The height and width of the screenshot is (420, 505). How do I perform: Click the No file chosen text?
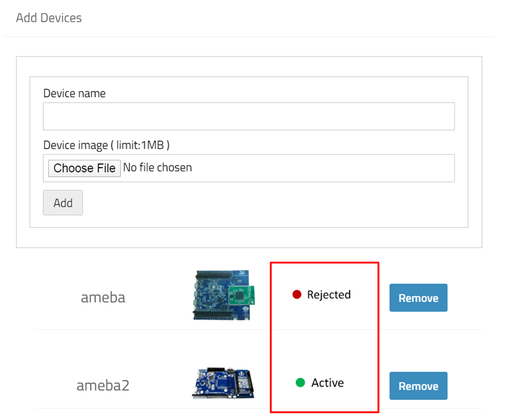157,168
